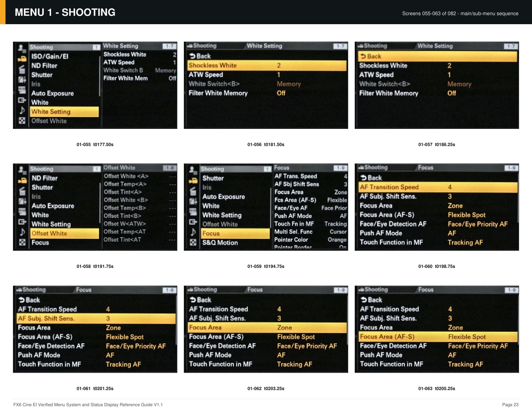
Task: Open the Project clapboard icon in screen 01-058
Action: coord(22,191)
